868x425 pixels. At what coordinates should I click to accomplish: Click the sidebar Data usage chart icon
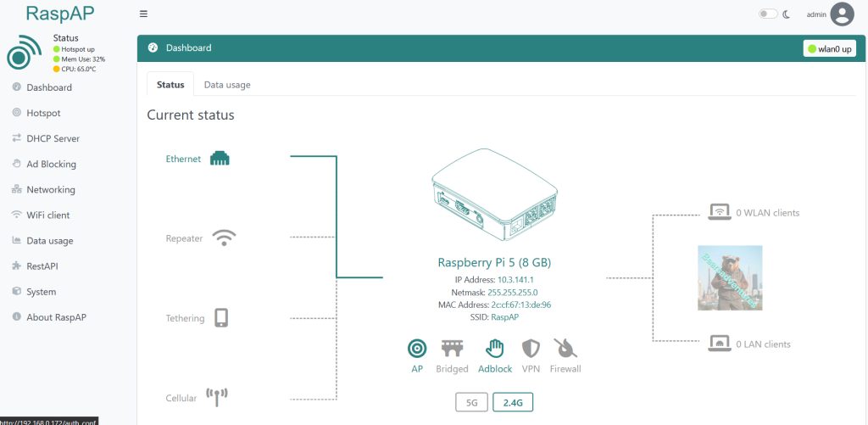(x=16, y=240)
